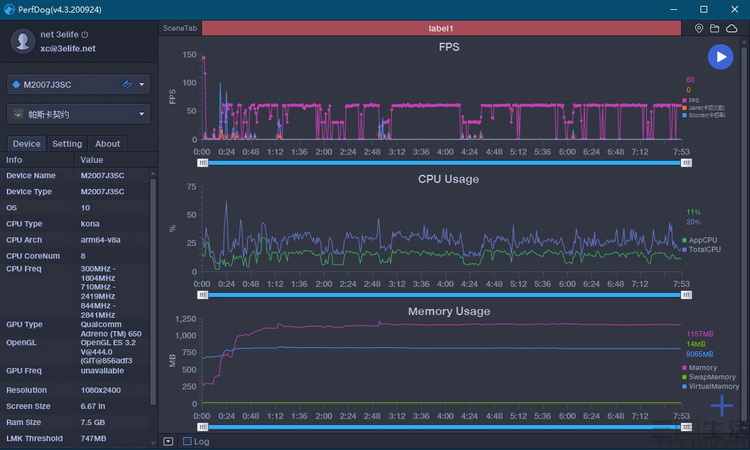The image size is (750, 450).
Task: Click the collapse panel icon beside Log
Action: point(168,441)
